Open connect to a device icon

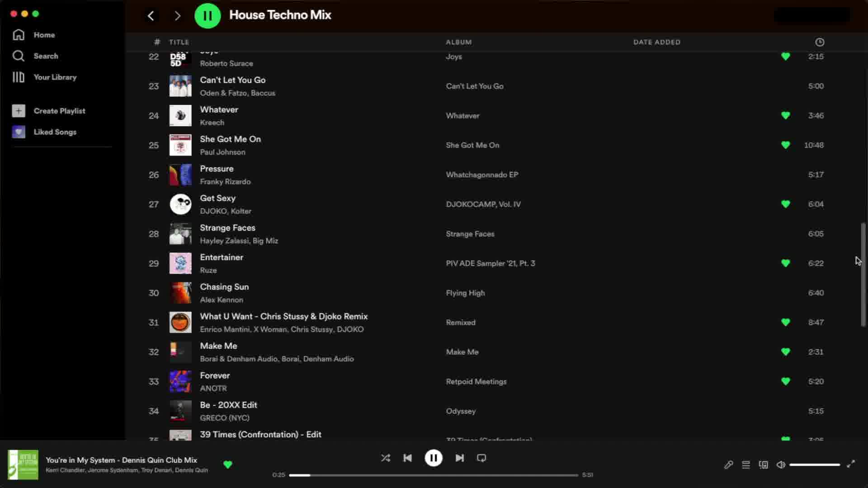pos(764,465)
